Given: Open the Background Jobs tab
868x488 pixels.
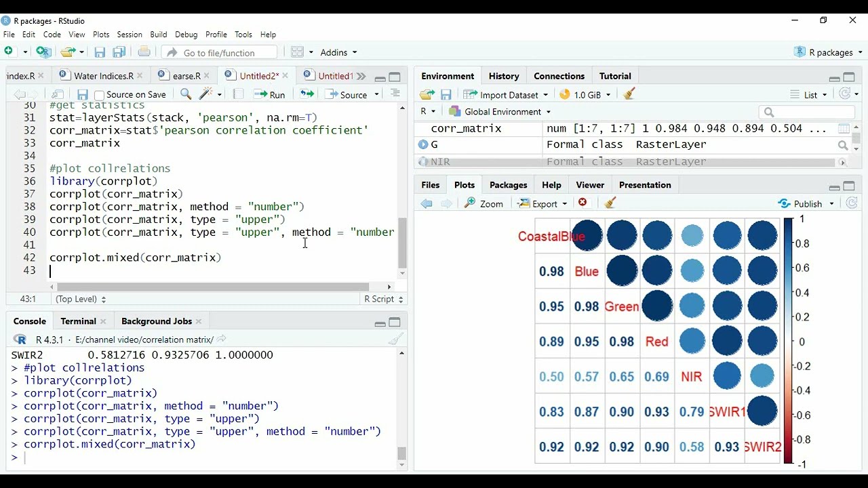Looking at the screenshot, I should coord(157,321).
